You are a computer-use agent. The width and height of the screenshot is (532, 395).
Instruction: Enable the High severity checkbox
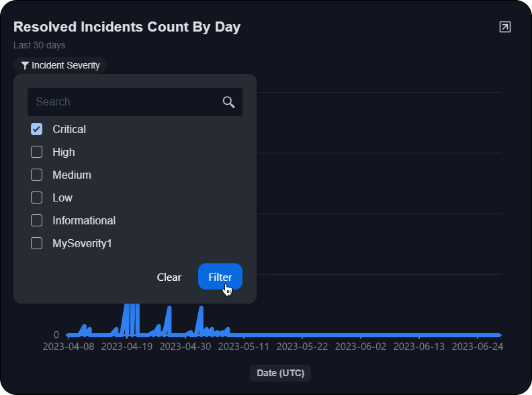37,152
